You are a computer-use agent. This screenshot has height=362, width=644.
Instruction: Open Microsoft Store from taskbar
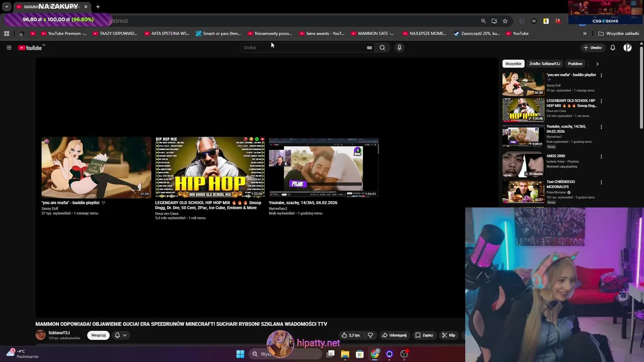click(360, 354)
